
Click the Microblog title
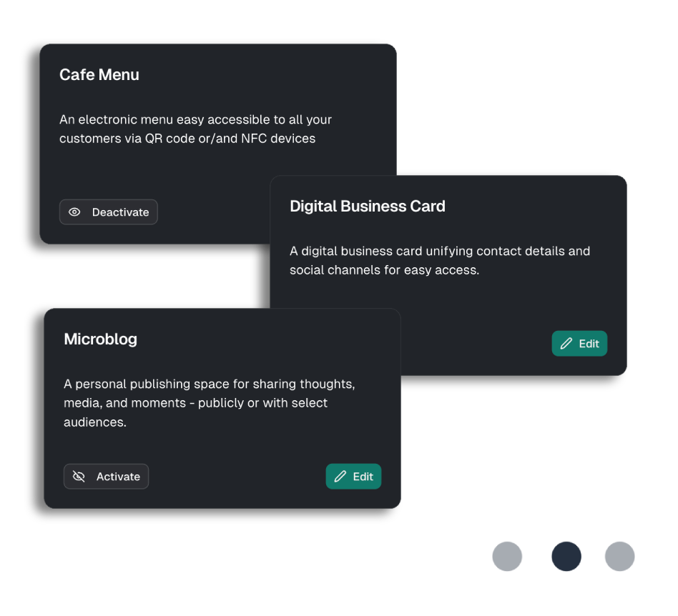pos(101,339)
